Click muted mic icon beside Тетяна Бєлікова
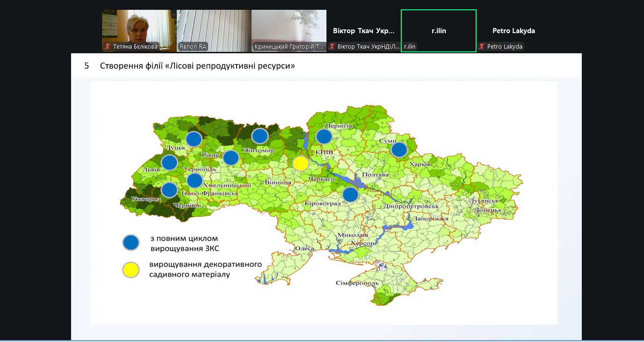 click(x=108, y=47)
